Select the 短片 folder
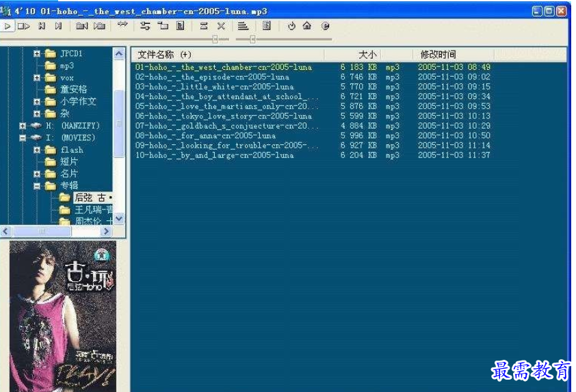 coord(69,161)
